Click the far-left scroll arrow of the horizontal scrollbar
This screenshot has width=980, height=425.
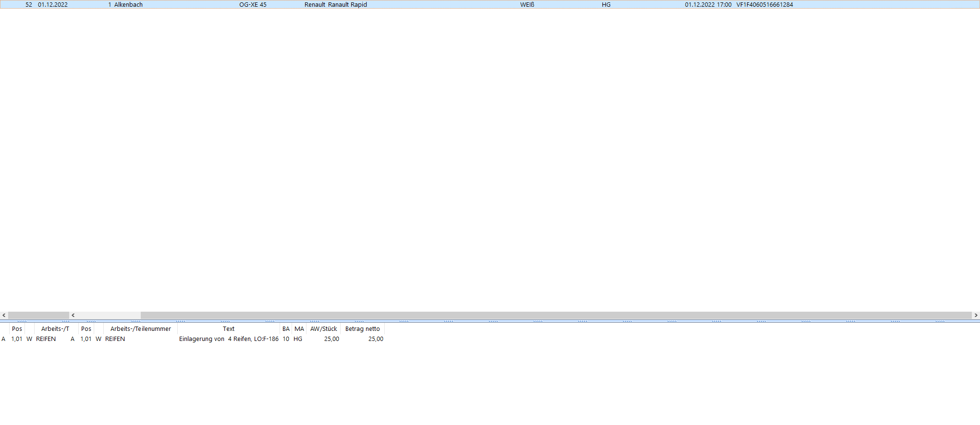click(4, 316)
